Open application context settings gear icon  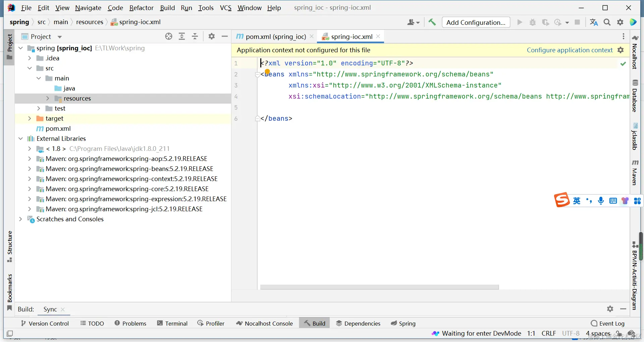[621, 50]
